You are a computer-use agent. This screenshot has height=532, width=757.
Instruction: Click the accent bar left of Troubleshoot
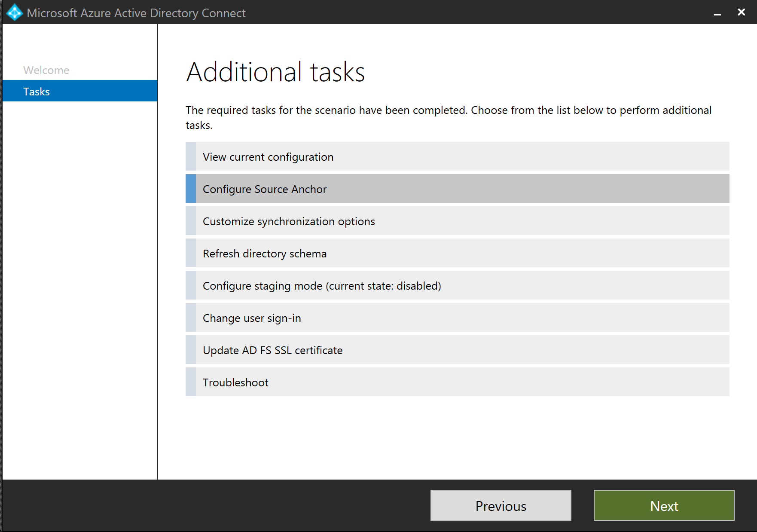pos(191,382)
